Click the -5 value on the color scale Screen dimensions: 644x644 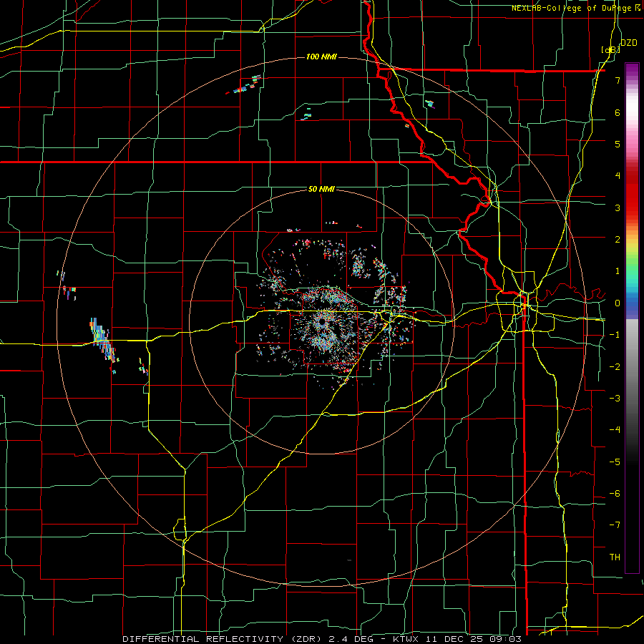point(615,462)
